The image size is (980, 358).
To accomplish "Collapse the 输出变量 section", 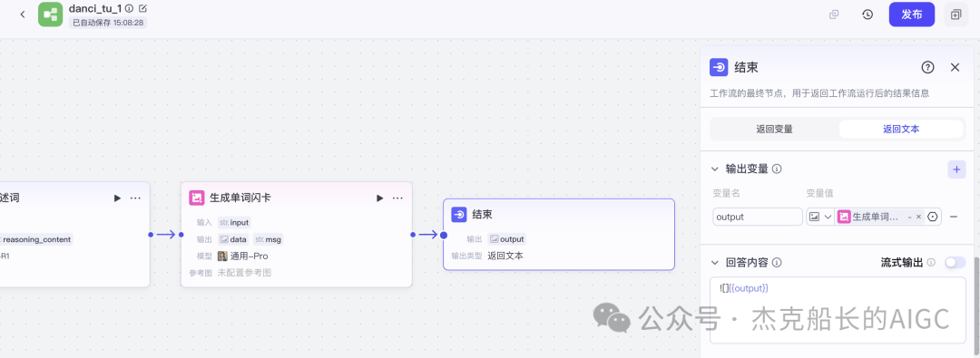I will click(x=715, y=169).
